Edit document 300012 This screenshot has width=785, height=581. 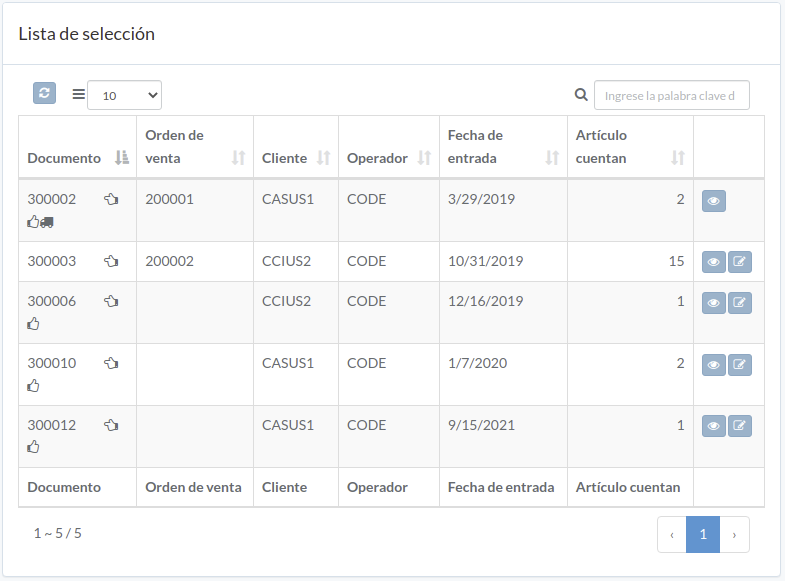click(x=739, y=426)
